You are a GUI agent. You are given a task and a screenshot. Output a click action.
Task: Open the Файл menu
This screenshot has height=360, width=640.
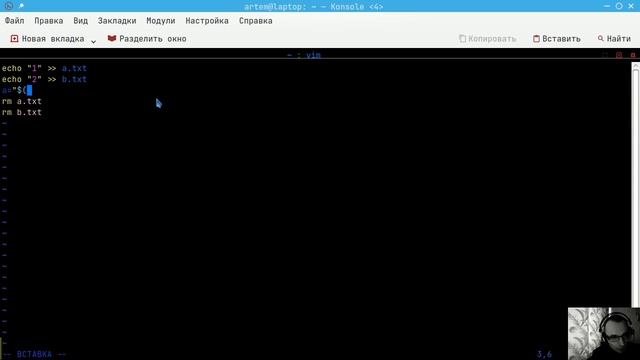14,21
